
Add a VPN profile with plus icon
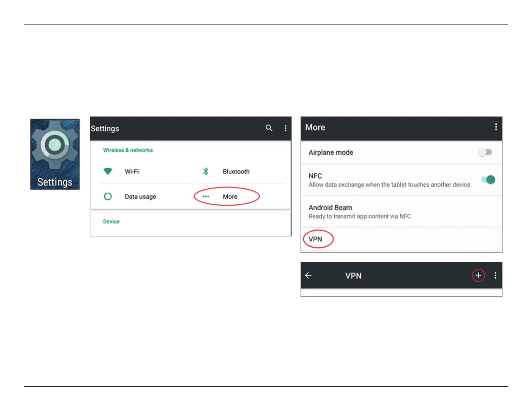(478, 275)
